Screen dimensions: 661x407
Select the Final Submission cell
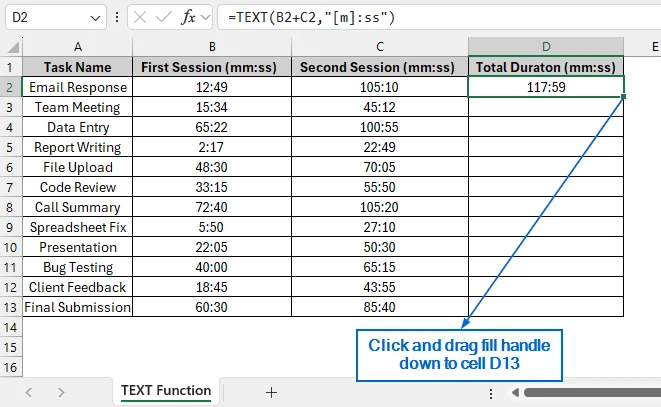pos(78,307)
